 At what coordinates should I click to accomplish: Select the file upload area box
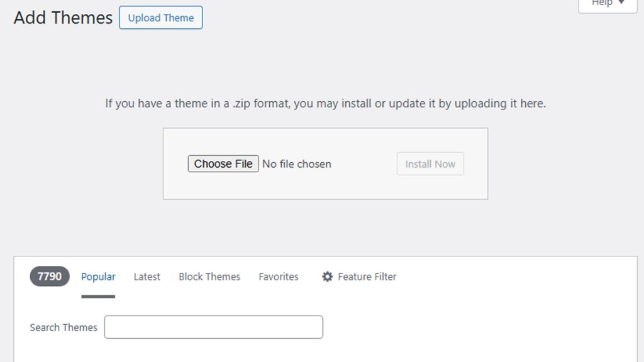[x=325, y=163]
